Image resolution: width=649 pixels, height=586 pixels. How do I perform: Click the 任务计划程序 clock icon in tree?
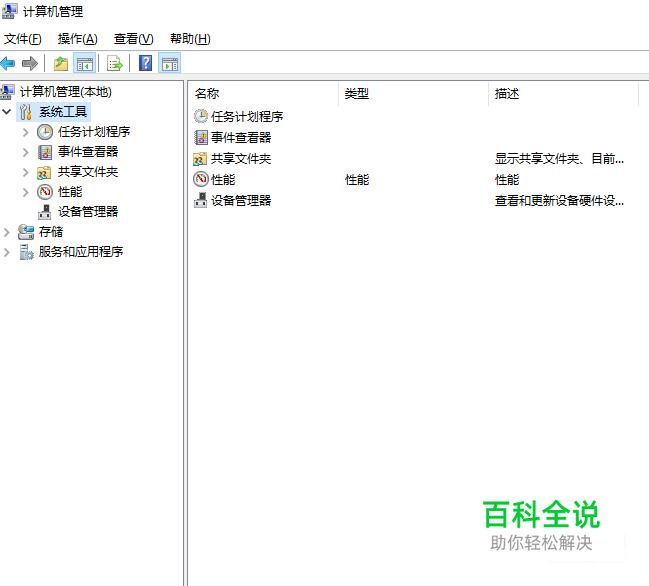point(45,132)
